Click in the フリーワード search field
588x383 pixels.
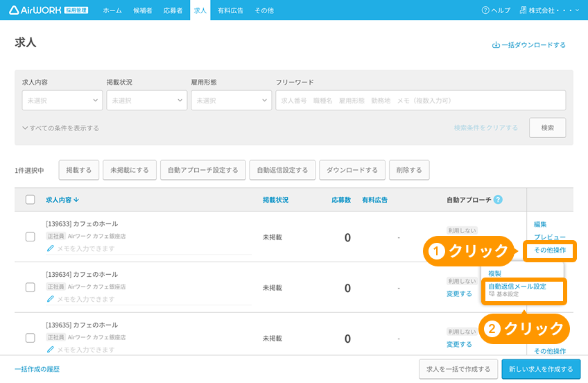(421, 100)
